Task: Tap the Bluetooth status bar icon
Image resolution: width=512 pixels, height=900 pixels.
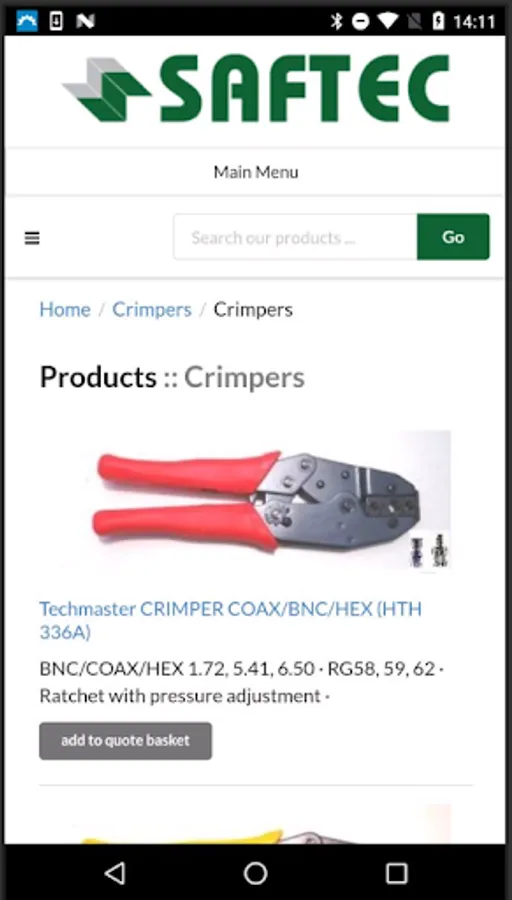Action: (x=336, y=22)
